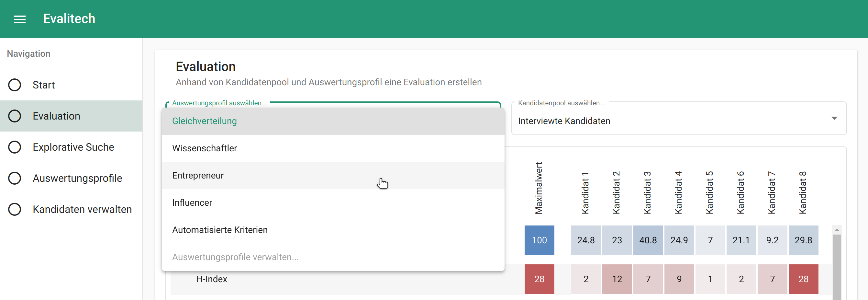Click the Maximalwert column header
Image resolution: width=868 pixels, height=300 pixels.
click(x=539, y=188)
